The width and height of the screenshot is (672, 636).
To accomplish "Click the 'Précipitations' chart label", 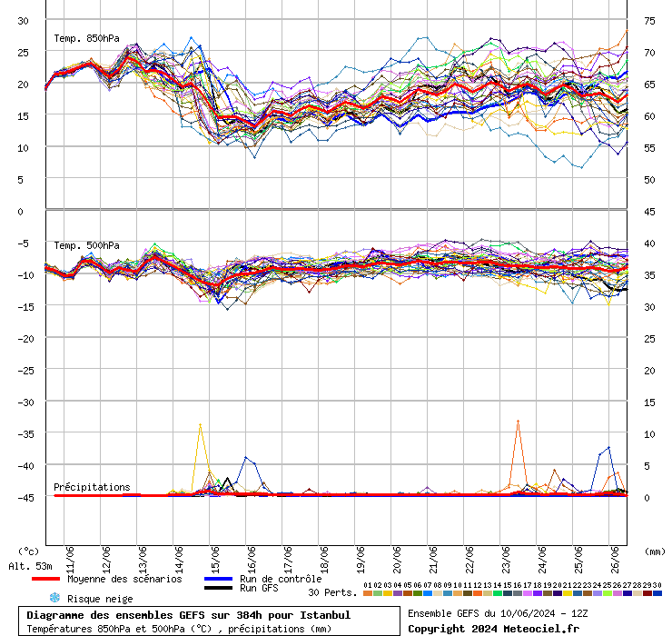I will [x=92, y=487].
